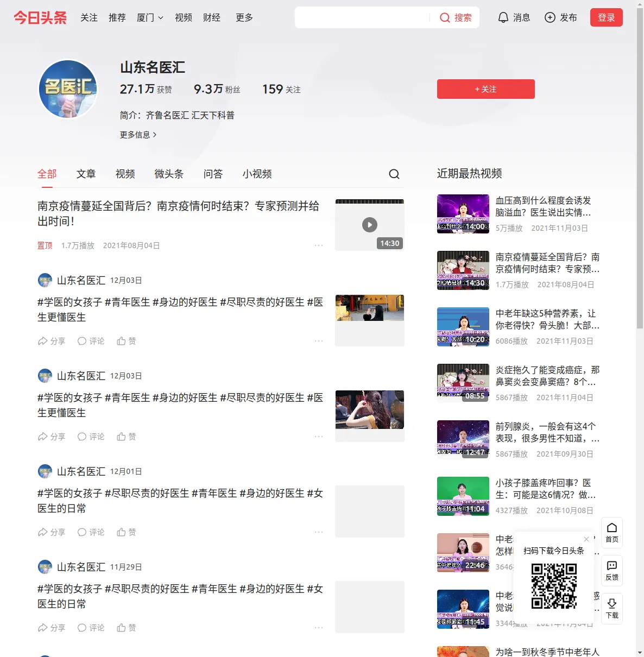Viewport: 644px width, 657px height.
Task: Expand 更多信息 profile details
Action: 138,135
